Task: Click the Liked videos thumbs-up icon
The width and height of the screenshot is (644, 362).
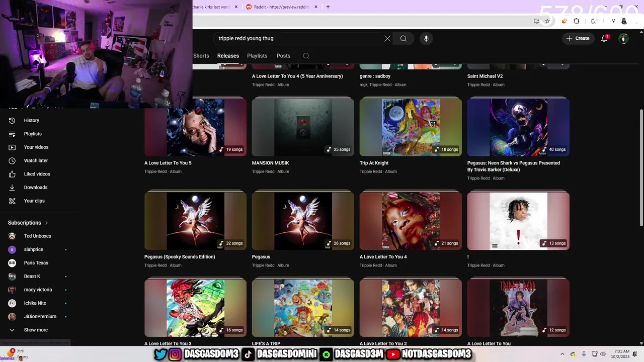Action: (x=12, y=174)
